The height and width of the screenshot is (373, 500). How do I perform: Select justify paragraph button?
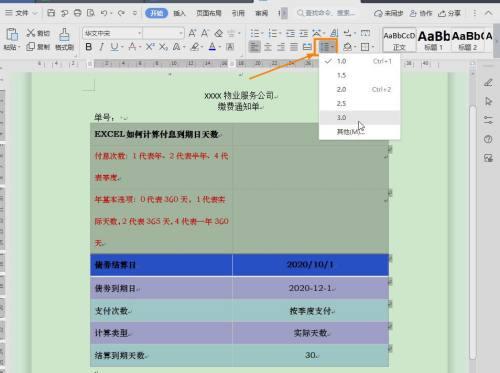pos(294,47)
